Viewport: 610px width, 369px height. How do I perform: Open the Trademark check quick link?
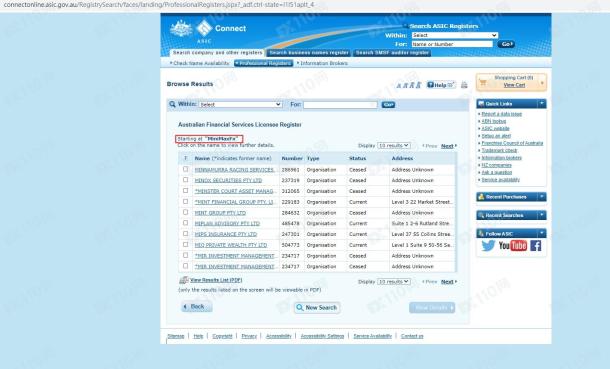[499, 150]
